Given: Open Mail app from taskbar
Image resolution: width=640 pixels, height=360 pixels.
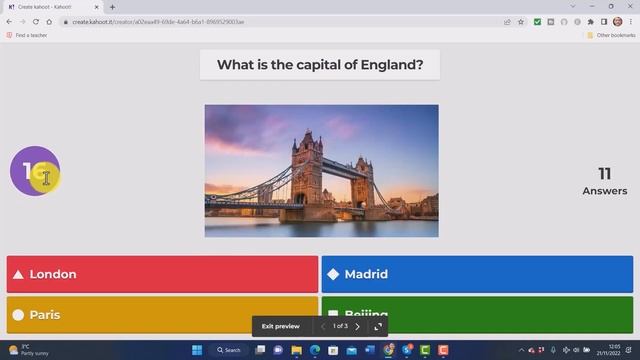Looking at the screenshot, I should click(x=351, y=350).
